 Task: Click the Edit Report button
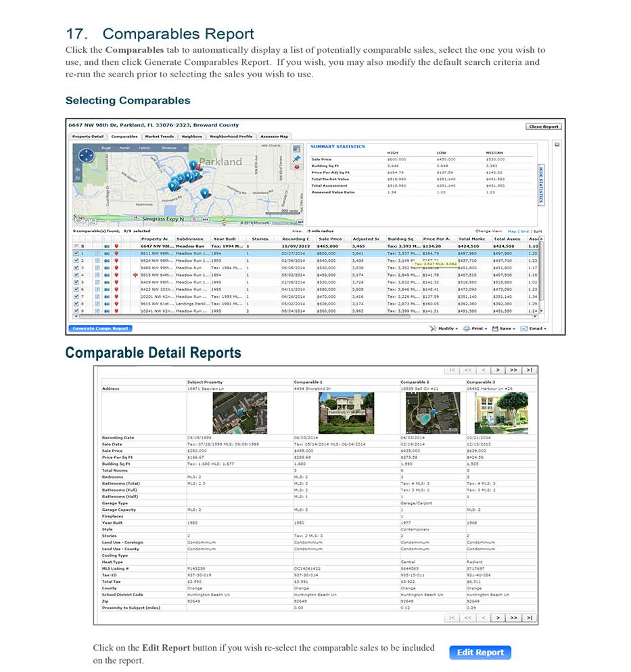tap(480, 652)
